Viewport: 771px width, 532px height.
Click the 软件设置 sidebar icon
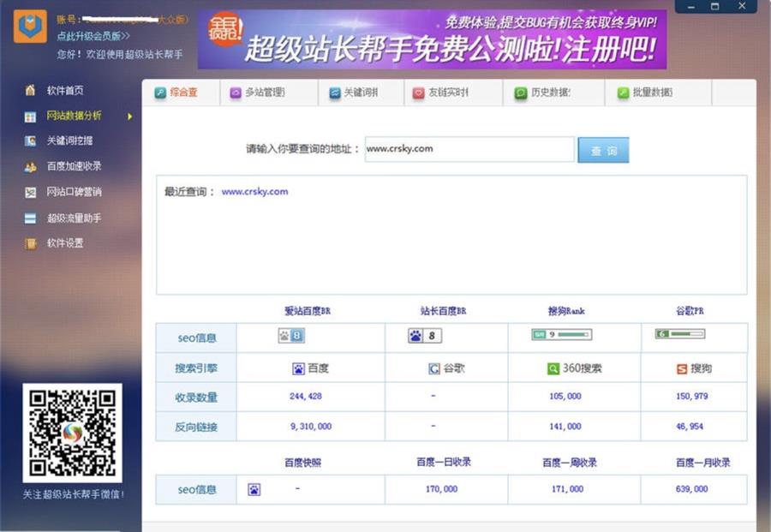[x=30, y=243]
